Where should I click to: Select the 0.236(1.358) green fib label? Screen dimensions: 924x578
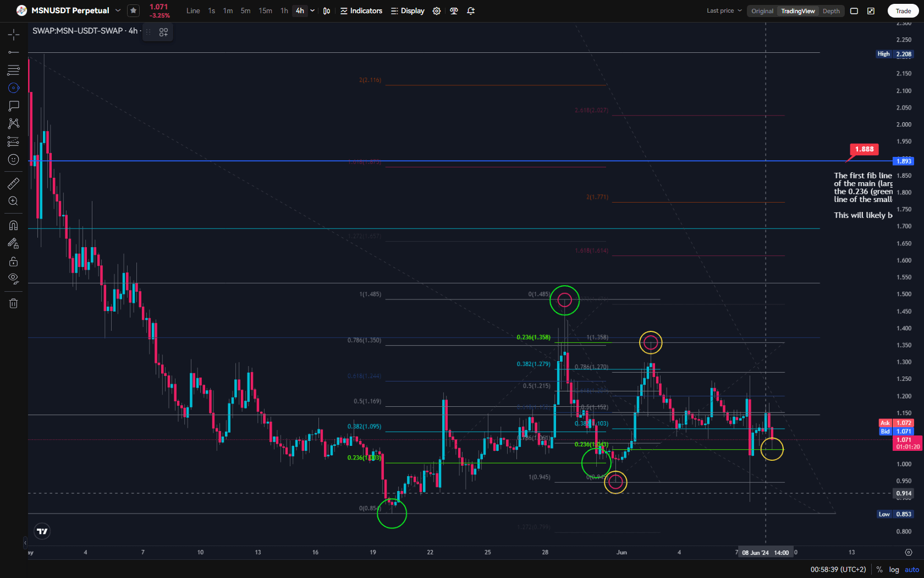(x=533, y=337)
